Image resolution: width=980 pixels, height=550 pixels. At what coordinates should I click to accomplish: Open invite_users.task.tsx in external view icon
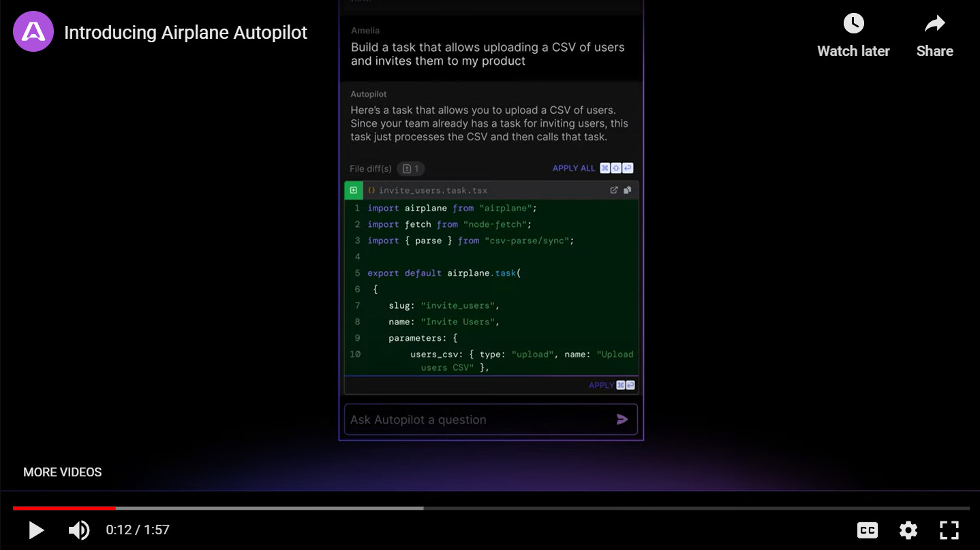614,190
